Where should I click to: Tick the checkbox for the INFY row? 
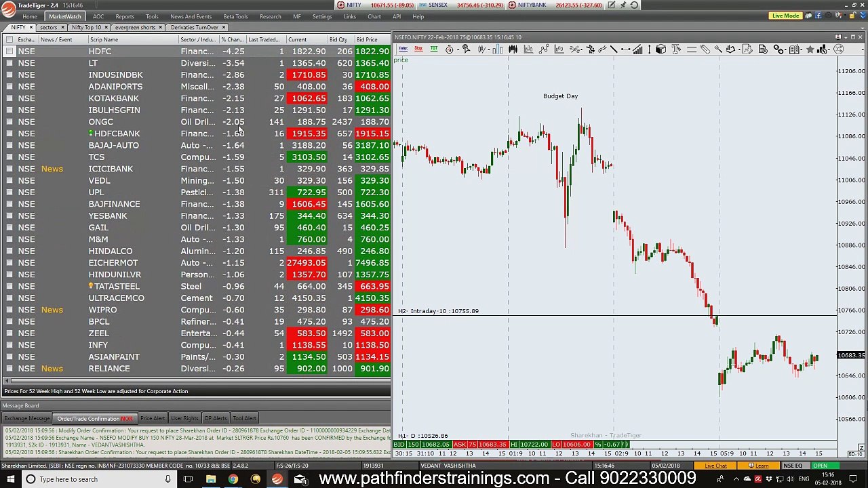(x=9, y=345)
